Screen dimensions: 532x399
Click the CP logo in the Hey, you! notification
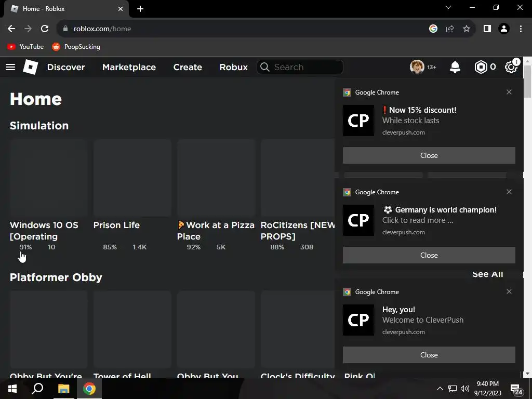[358, 320]
